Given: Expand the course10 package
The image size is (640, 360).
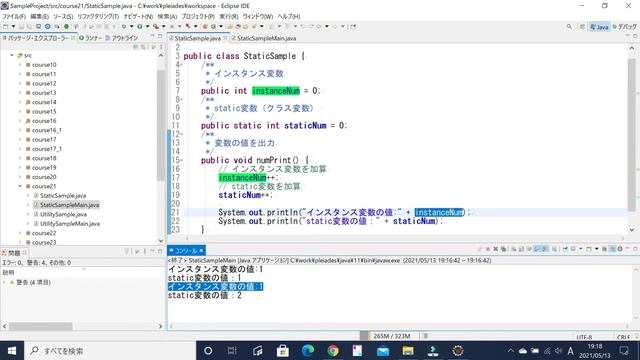Looking at the screenshot, I should coord(20,64).
